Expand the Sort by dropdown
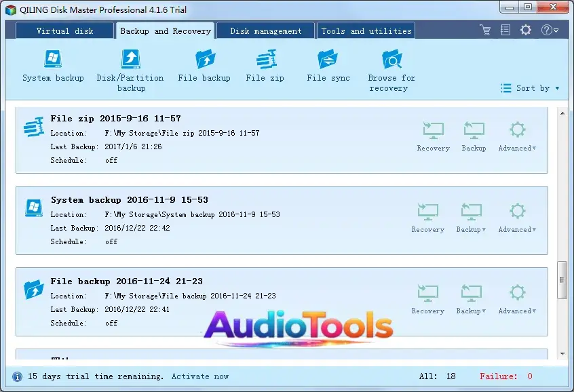This screenshot has width=574, height=392. click(x=530, y=88)
